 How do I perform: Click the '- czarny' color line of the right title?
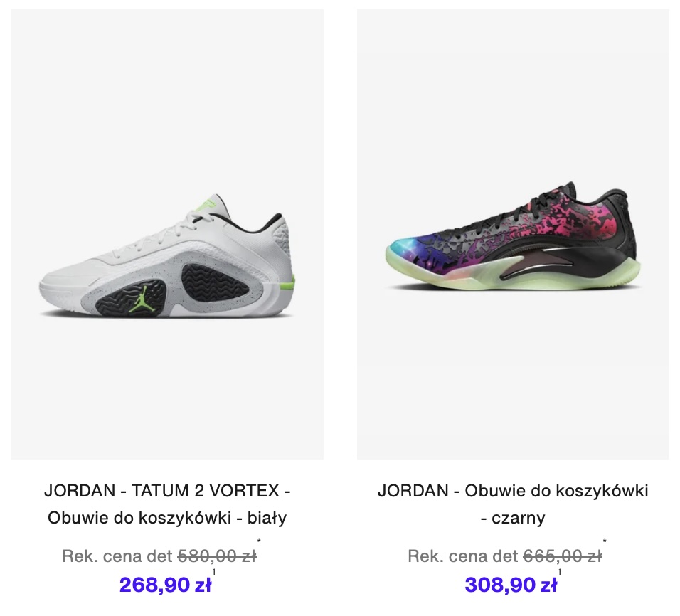click(513, 518)
